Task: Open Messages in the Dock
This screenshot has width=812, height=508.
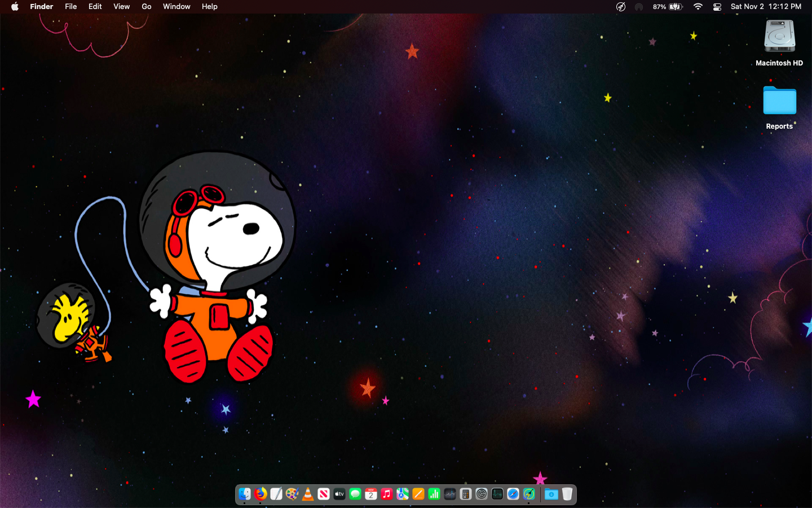Action: 355,494
